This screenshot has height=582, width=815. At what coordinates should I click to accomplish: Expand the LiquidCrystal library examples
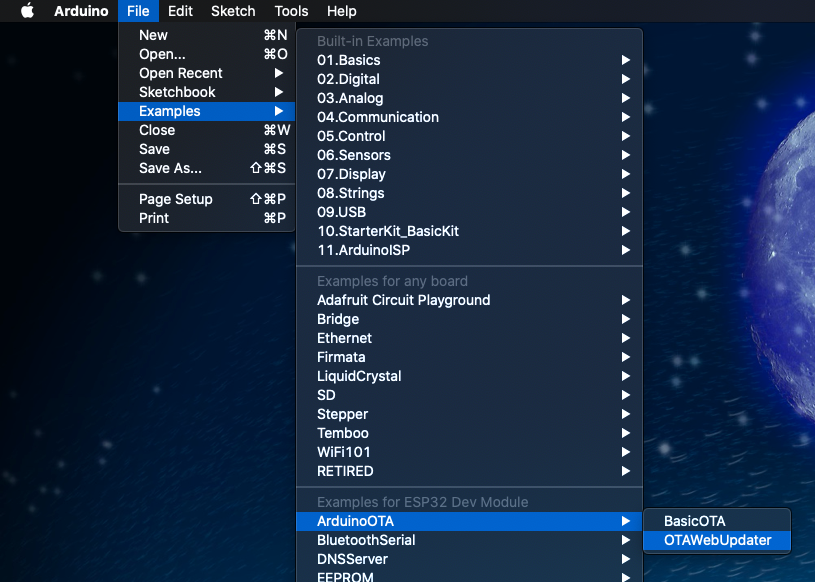(x=469, y=376)
